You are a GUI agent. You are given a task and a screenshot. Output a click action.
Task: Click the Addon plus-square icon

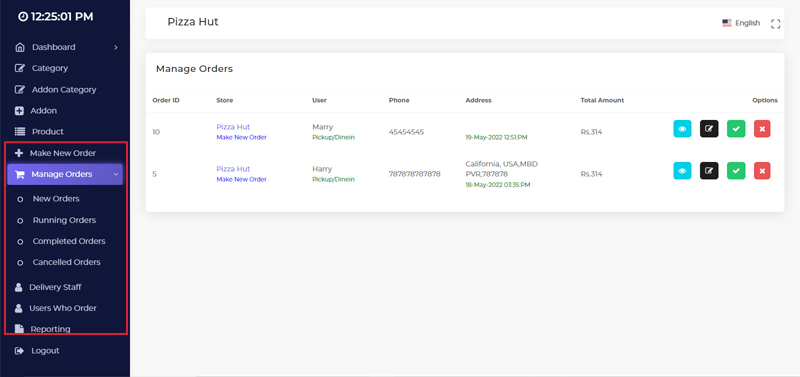coord(19,111)
